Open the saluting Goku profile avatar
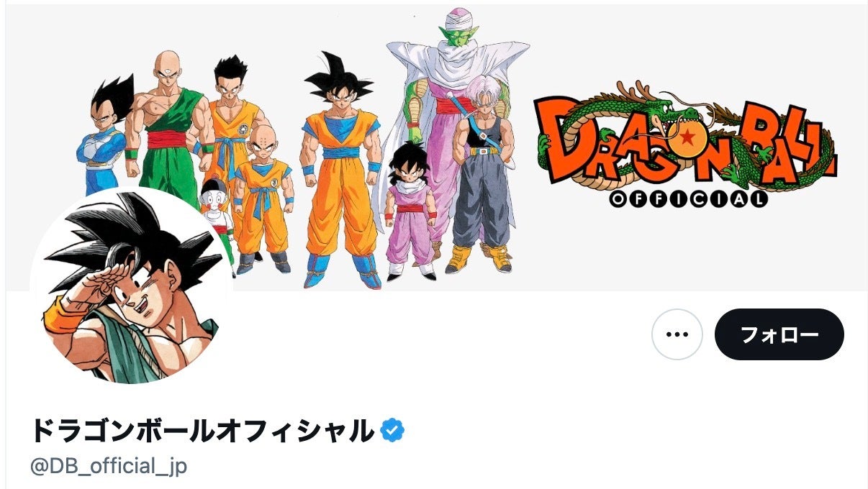The image size is (868, 489). (x=131, y=285)
